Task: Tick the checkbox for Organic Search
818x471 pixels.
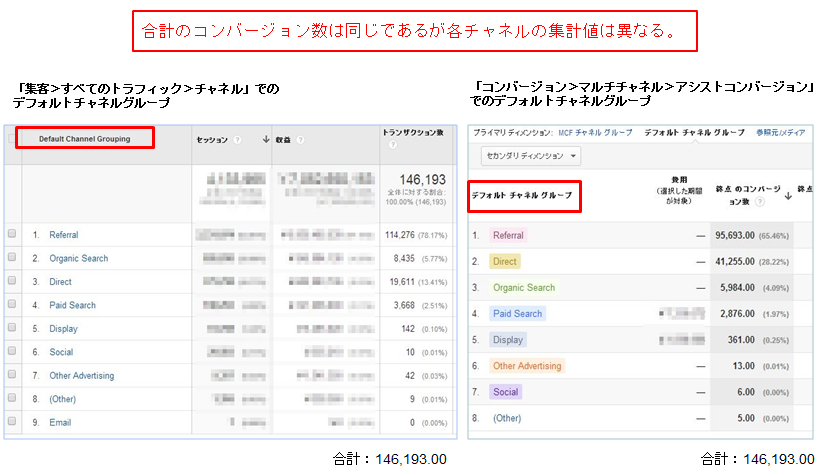Action: pos(12,258)
